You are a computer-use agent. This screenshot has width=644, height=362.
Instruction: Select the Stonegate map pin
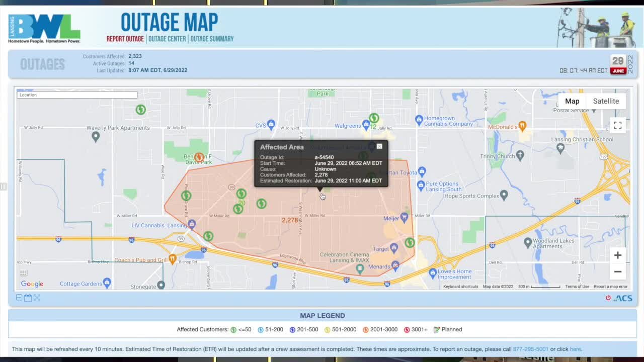point(161,286)
